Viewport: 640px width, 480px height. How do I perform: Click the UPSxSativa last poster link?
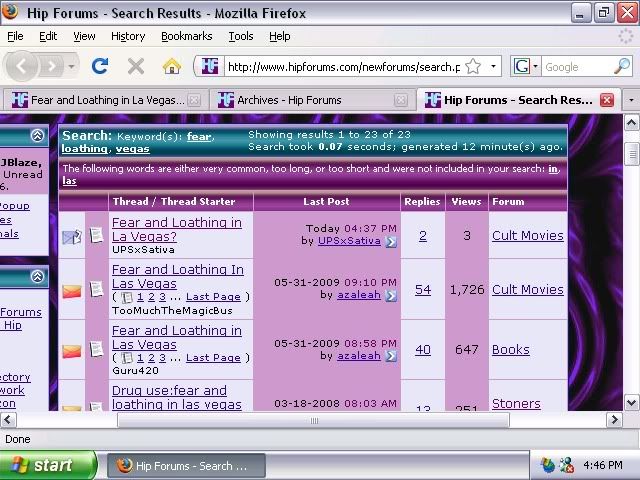[349, 241]
